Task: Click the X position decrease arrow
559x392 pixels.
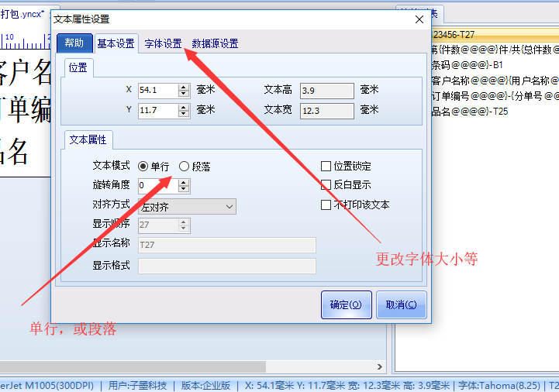Action: pyautogui.click(x=184, y=94)
